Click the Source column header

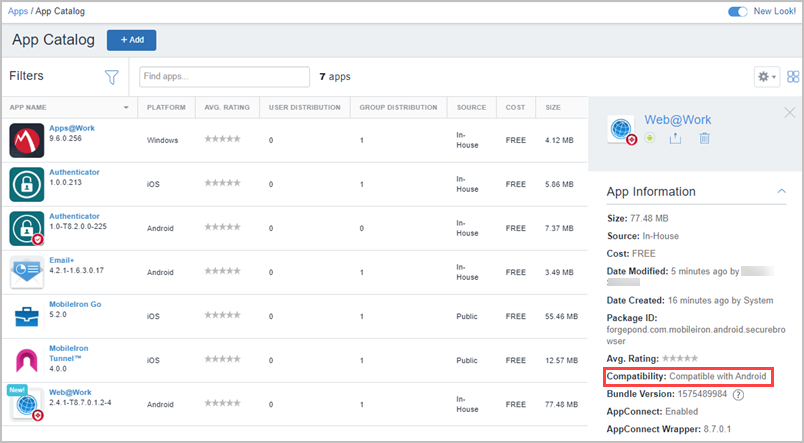pos(471,108)
